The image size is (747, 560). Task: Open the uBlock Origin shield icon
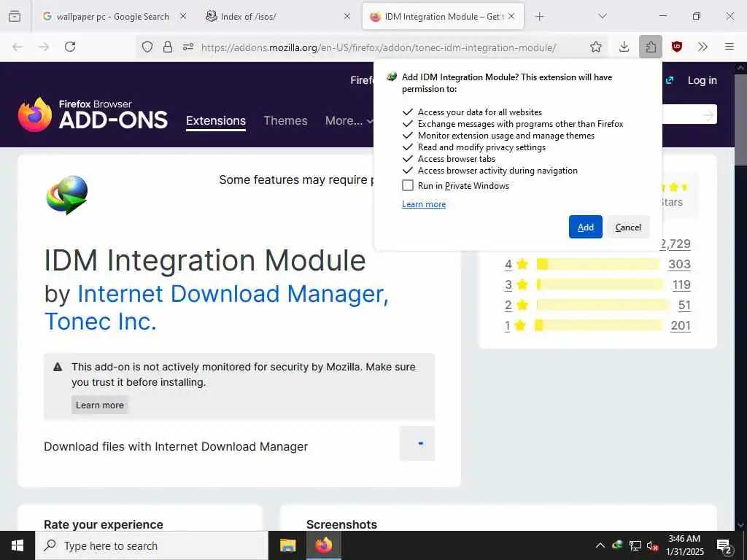(x=677, y=47)
